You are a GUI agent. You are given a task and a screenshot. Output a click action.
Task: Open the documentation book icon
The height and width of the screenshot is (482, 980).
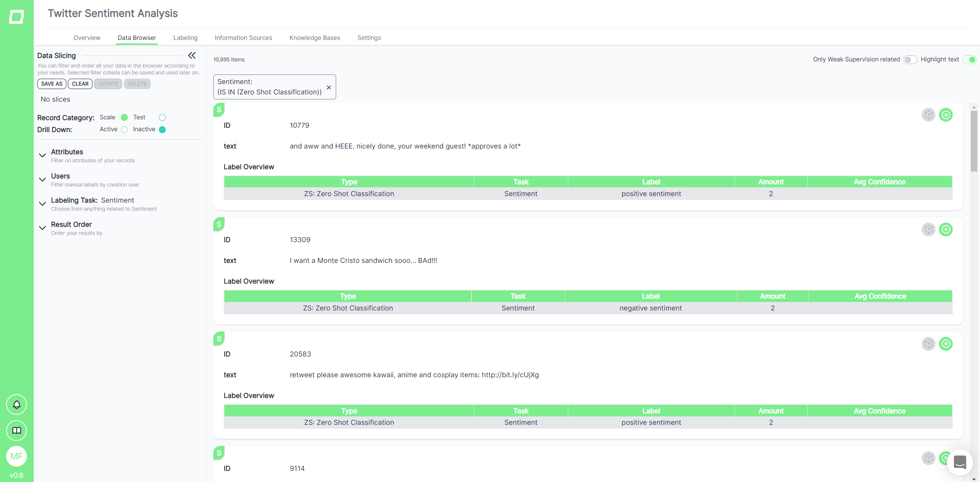pyautogui.click(x=16, y=431)
